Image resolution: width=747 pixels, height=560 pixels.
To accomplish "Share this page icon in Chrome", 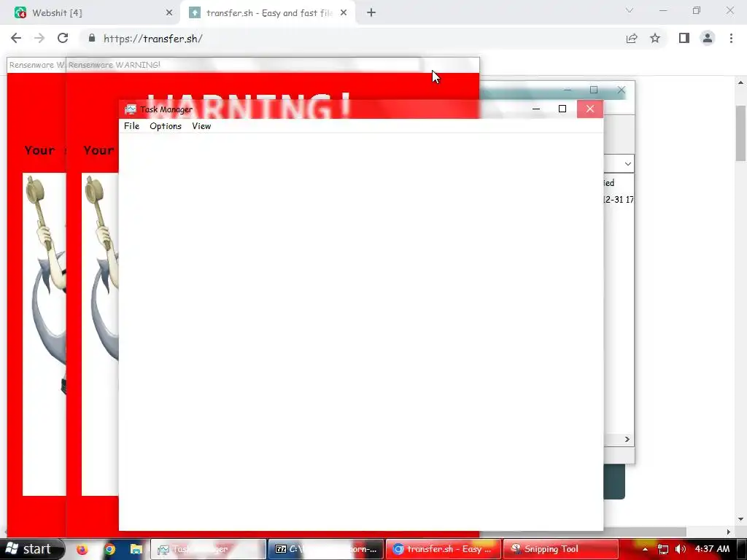I will [632, 39].
